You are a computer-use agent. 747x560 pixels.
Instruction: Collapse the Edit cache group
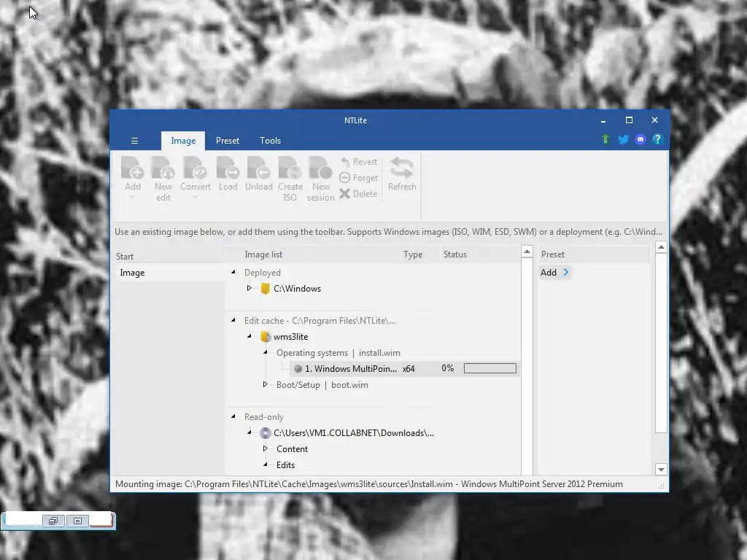pyautogui.click(x=233, y=320)
